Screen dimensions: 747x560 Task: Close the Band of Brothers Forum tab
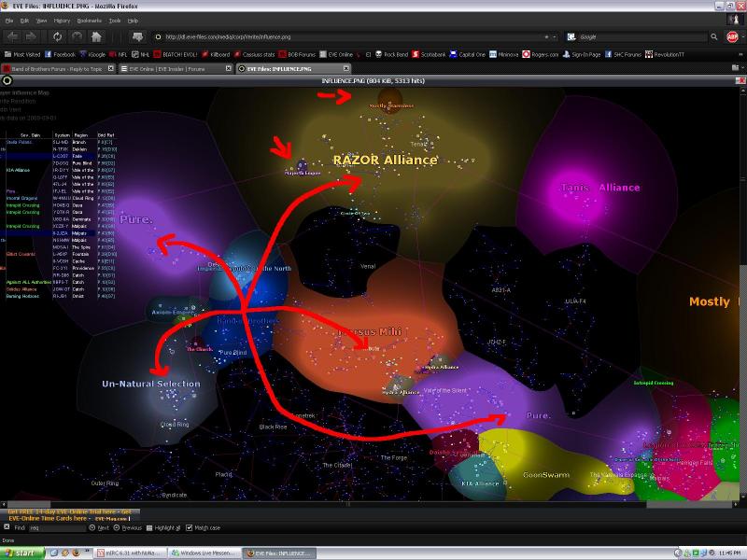[110, 68]
